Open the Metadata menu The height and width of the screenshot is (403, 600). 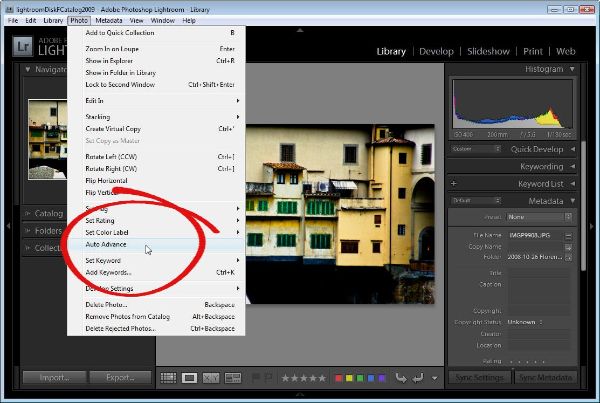pyautogui.click(x=109, y=20)
